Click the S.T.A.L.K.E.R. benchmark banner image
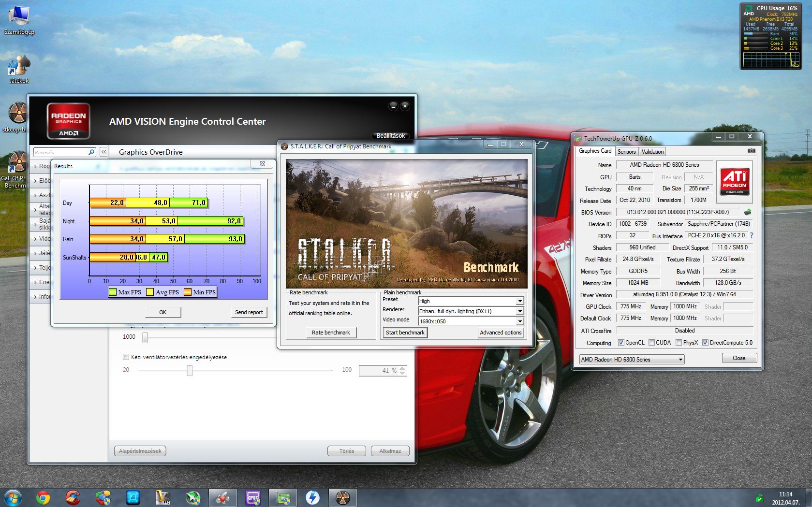The height and width of the screenshot is (507, 812). [406, 224]
